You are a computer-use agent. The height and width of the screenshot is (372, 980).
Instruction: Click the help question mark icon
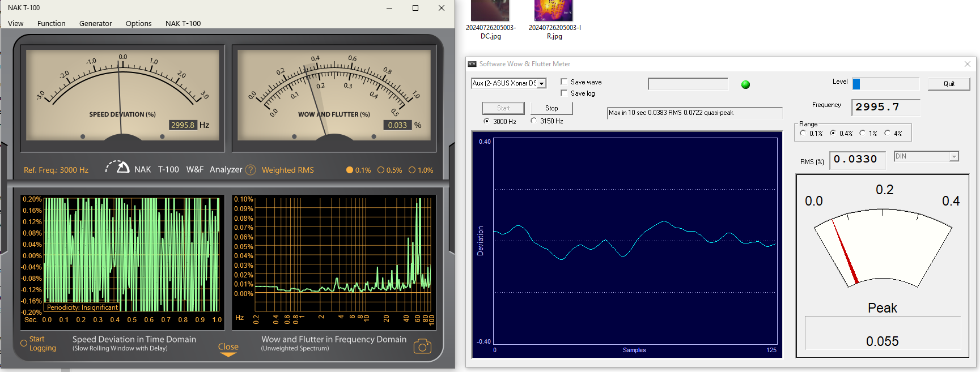click(x=251, y=170)
